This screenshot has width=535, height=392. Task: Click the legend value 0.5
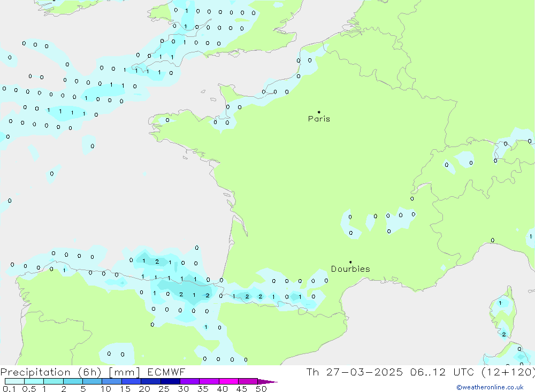(29, 389)
